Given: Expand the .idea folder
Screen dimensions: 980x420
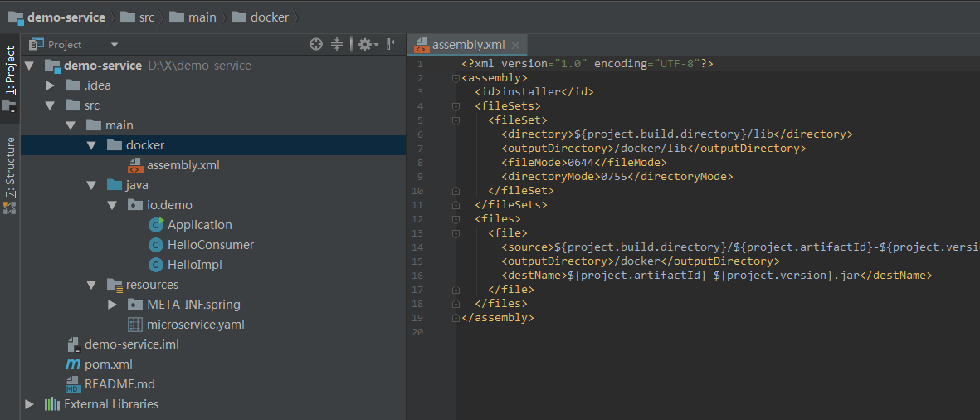Looking at the screenshot, I should pos(50,85).
